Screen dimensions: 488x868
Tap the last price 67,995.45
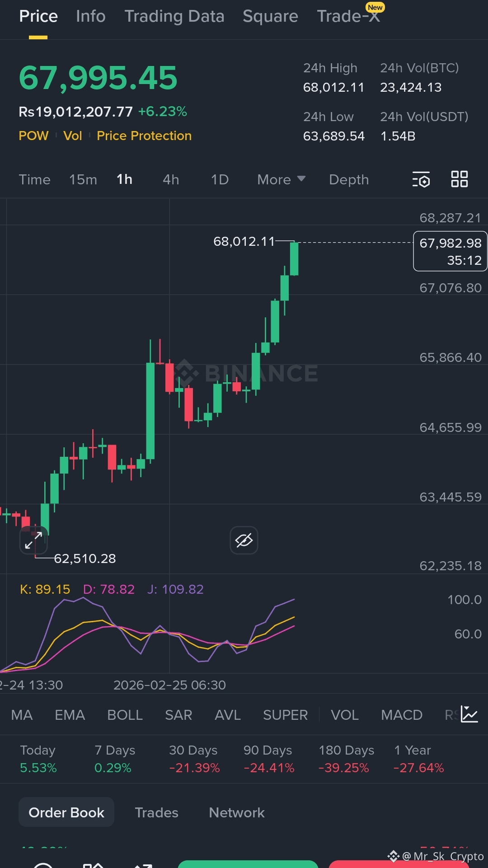click(x=98, y=78)
